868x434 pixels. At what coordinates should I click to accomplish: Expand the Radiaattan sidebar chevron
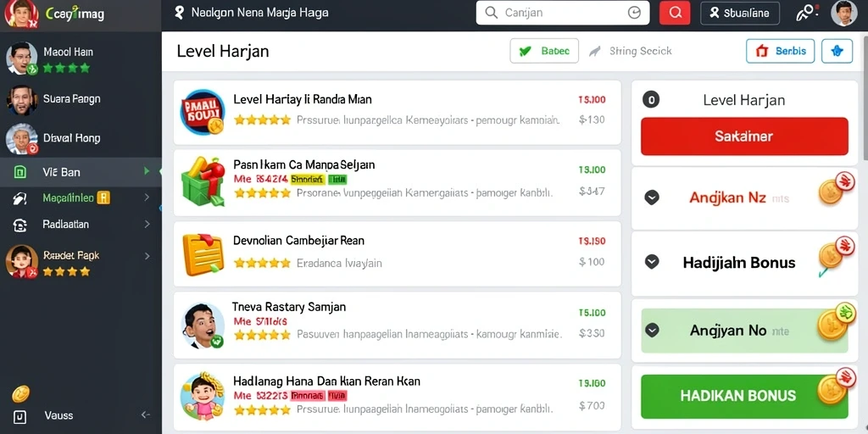point(147,224)
